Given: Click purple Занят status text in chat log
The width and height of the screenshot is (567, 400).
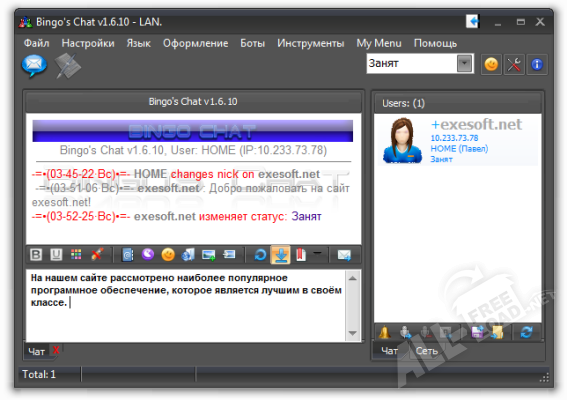Looking at the screenshot, I should pyautogui.click(x=306, y=216).
